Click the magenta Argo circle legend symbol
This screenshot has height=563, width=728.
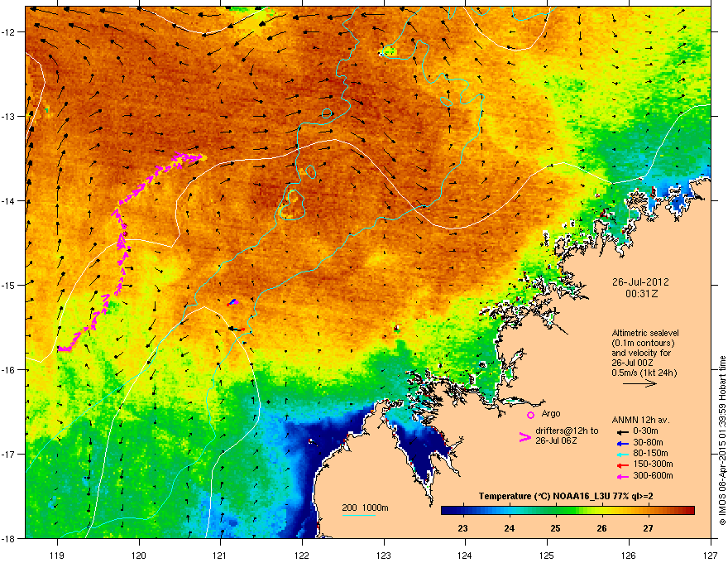[530, 415]
